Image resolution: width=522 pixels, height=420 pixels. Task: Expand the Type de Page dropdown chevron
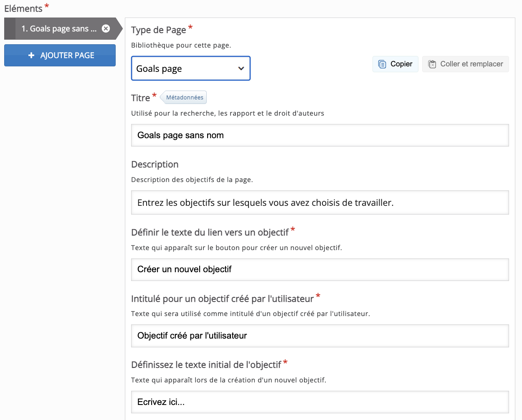pyautogui.click(x=241, y=68)
